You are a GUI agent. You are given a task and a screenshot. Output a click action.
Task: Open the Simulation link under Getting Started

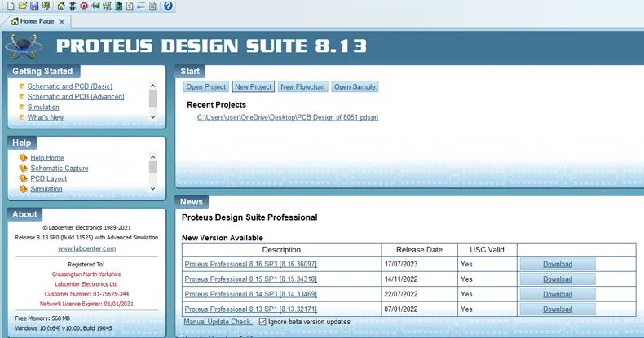(x=43, y=107)
